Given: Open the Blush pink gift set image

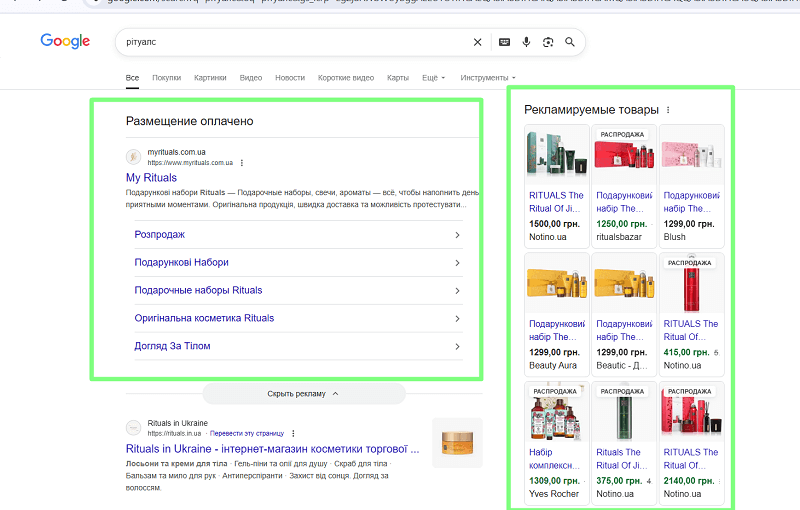Looking at the screenshot, I should coord(691,155).
